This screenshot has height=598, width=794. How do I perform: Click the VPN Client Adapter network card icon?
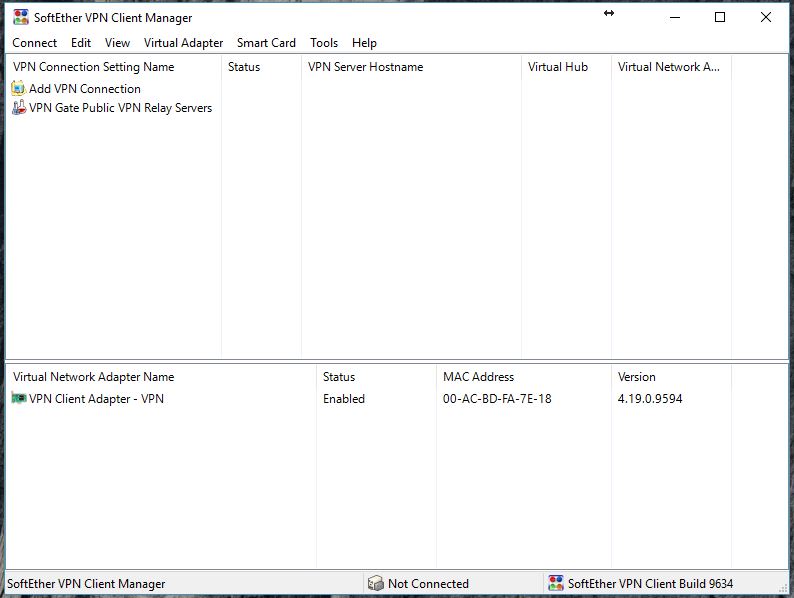[x=19, y=398]
